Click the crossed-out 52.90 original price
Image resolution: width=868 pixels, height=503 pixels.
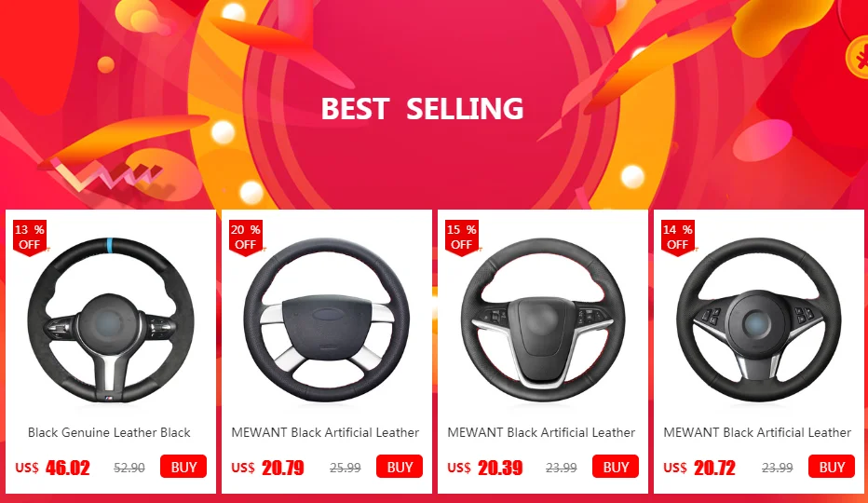coord(129,469)
